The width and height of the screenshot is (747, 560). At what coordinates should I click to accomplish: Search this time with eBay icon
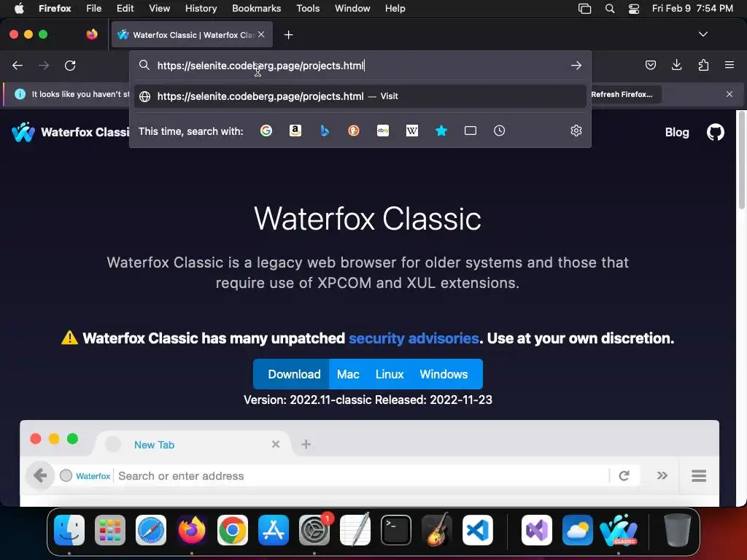click(x=383, y=131)
